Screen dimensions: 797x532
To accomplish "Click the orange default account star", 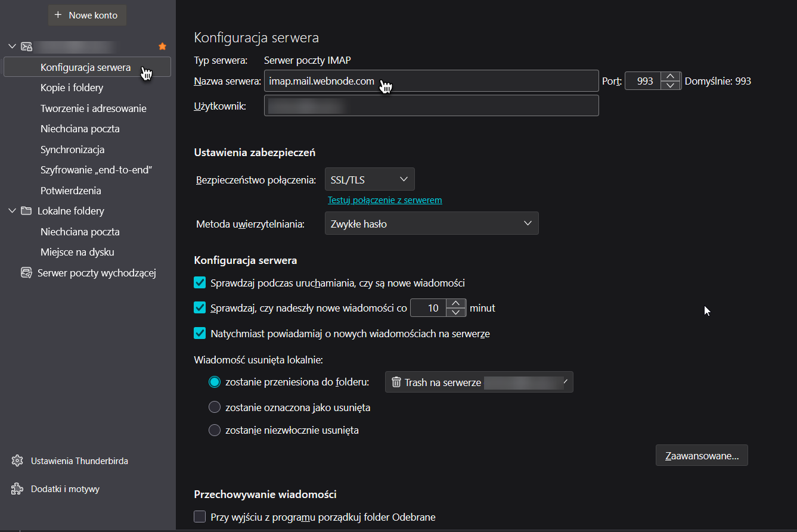I will [162, 46].
